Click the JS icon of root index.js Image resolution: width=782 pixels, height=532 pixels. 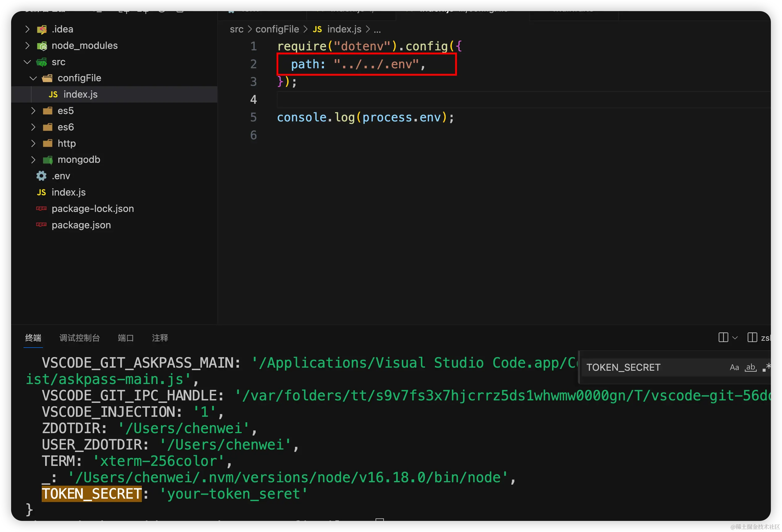pyautogui.click(x=41, y=192)
